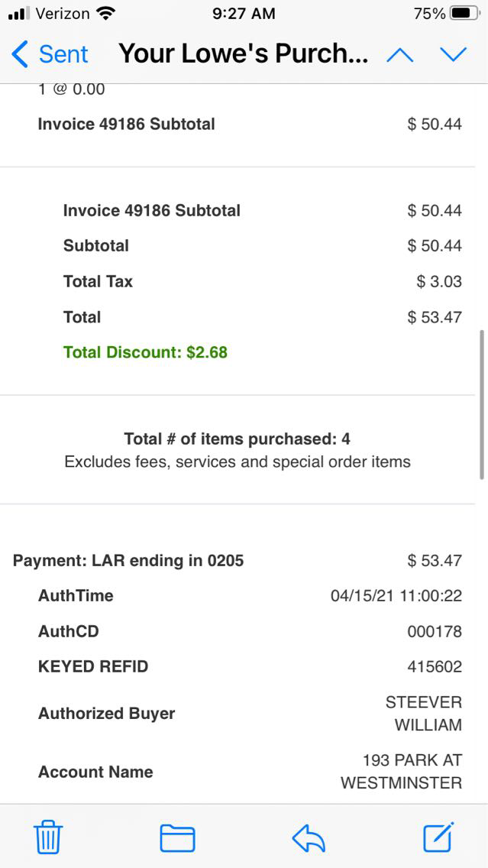
Task: Compose a new message with pencil icon
Action: click(439, 837)
